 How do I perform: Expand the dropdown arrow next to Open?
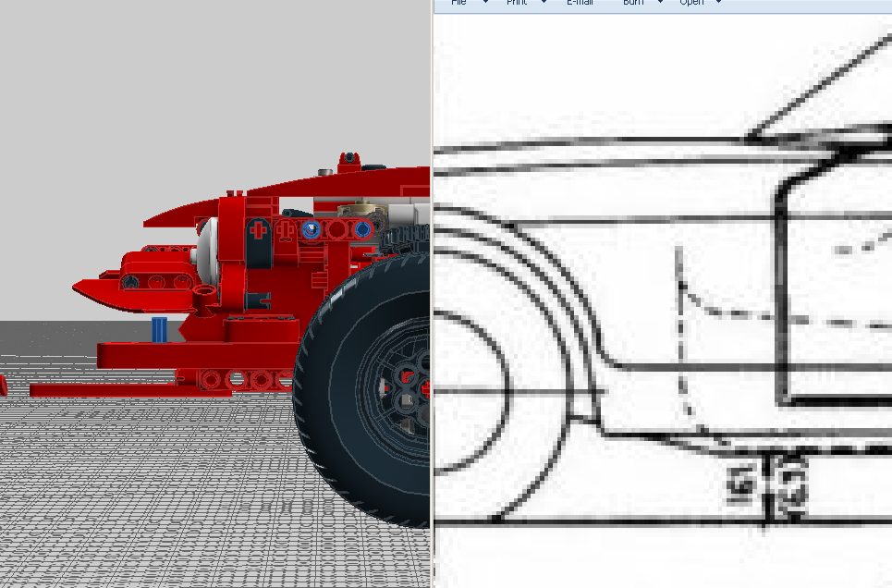click(x=718, y=3)
